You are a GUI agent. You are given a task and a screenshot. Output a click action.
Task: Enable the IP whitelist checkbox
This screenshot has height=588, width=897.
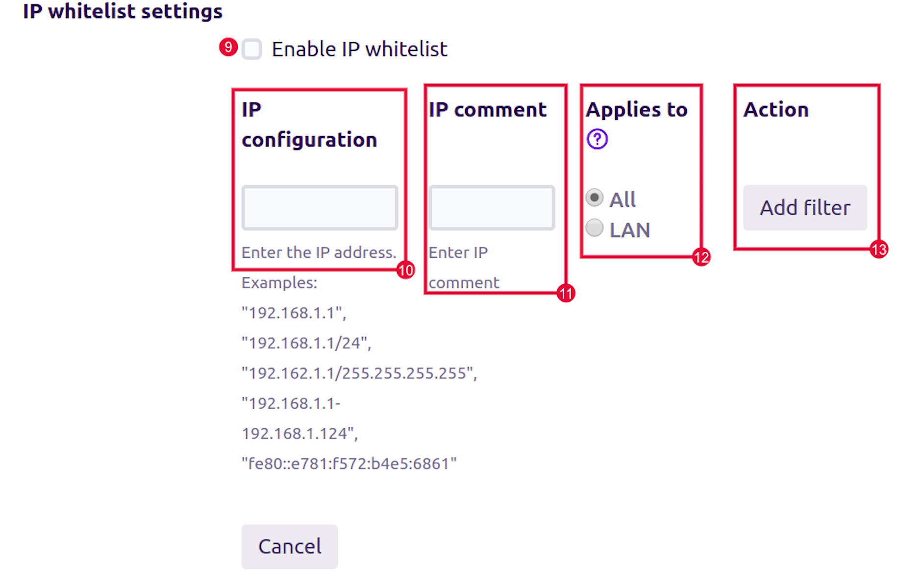(x=252, y=49)
